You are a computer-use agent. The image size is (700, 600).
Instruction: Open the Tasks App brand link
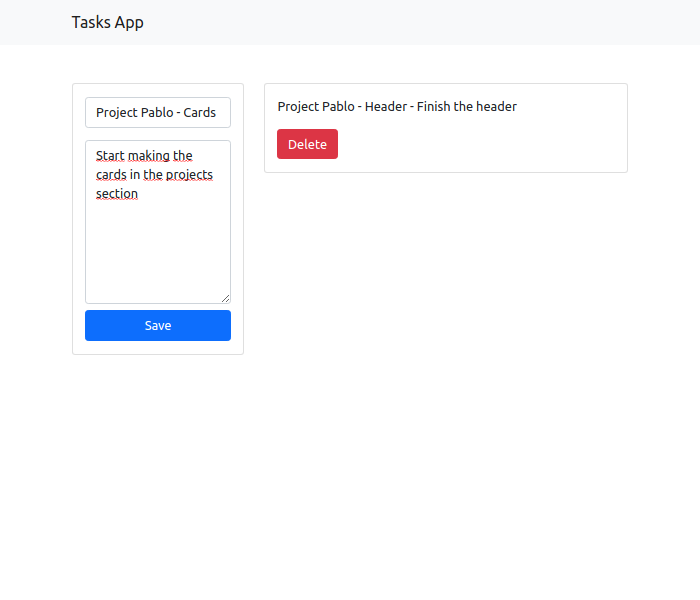(108, 22)
